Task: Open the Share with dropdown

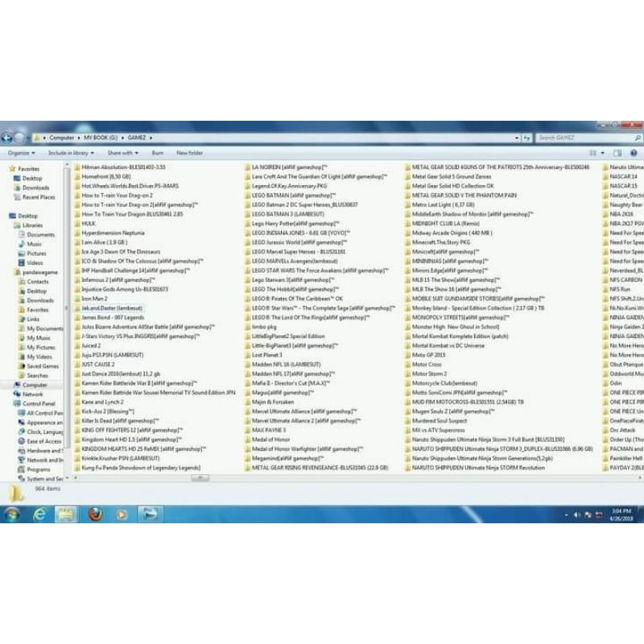Action: tap(122, 153)
